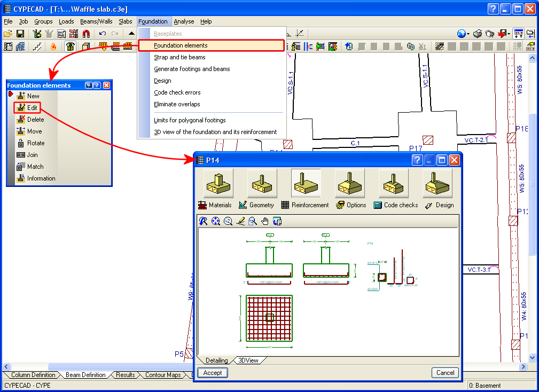Screen dimensions: 539x392
Task: Select footing type button above Options
Action: (x=350, y=183)
